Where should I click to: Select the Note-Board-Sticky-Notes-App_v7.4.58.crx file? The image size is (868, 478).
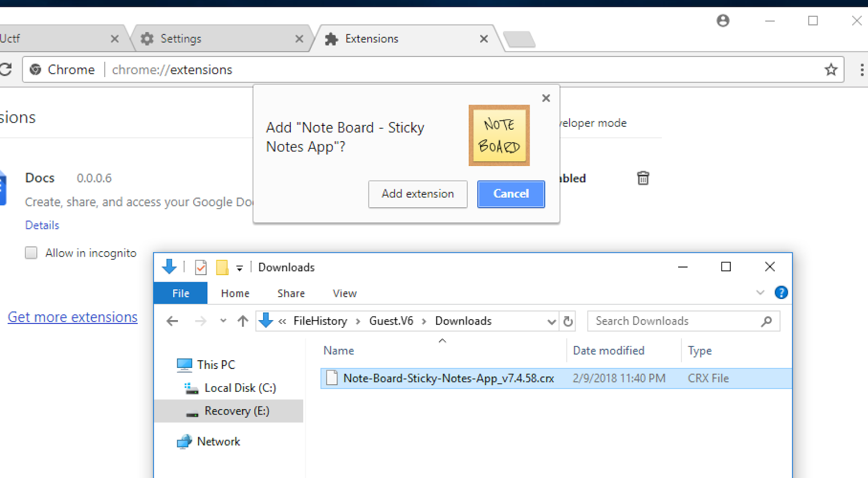(x=556, y=378)
